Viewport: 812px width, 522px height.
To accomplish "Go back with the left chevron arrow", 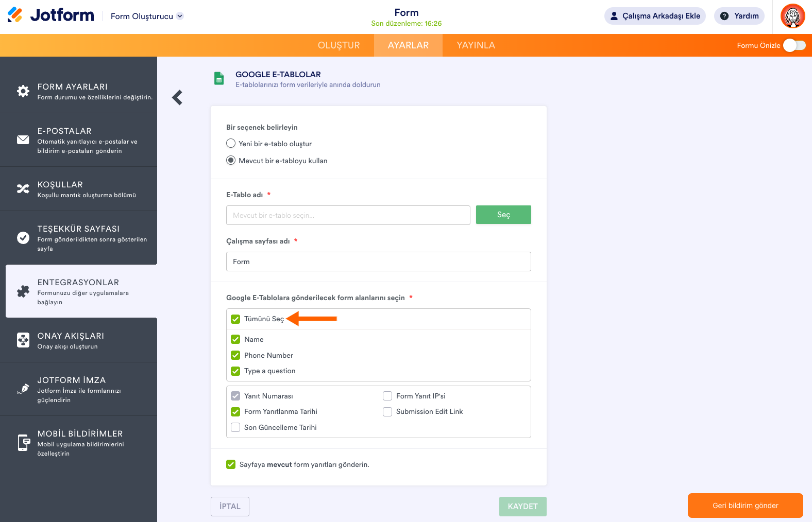I will pyautogui.click(x=177, y=97).
